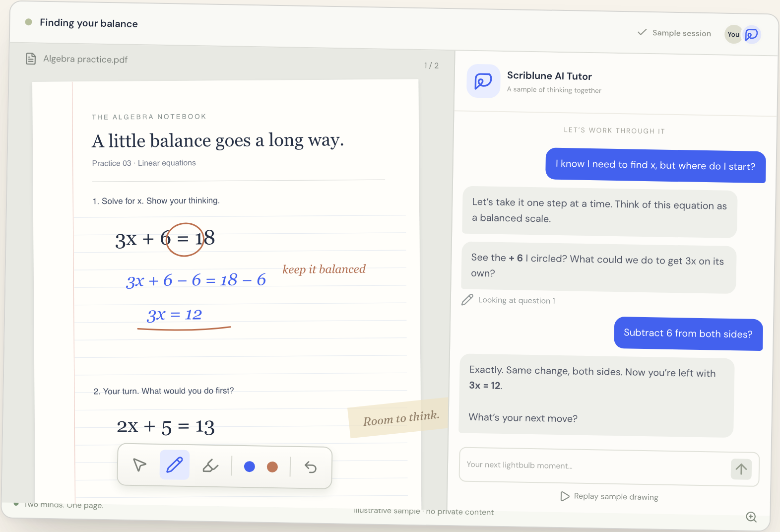Click the 'Looking at question 1' status text
This screenshot has height=532, width=780.
coord(517,300)
